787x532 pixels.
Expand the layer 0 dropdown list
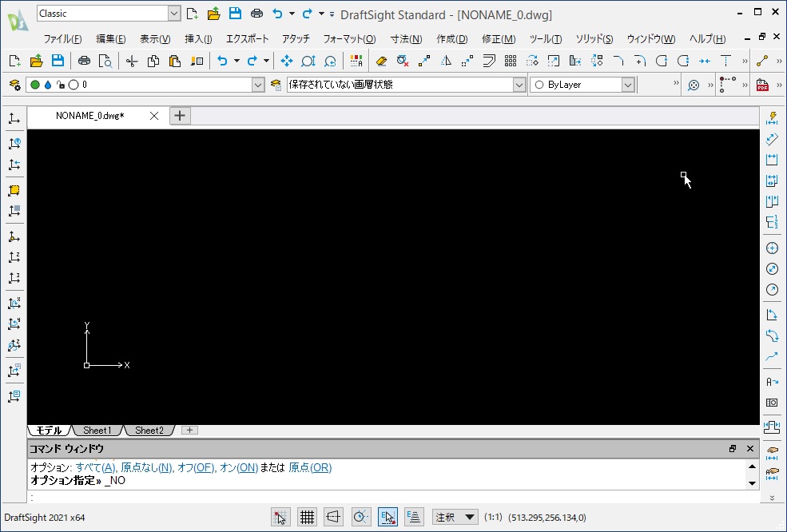click(x=258, y=85)
